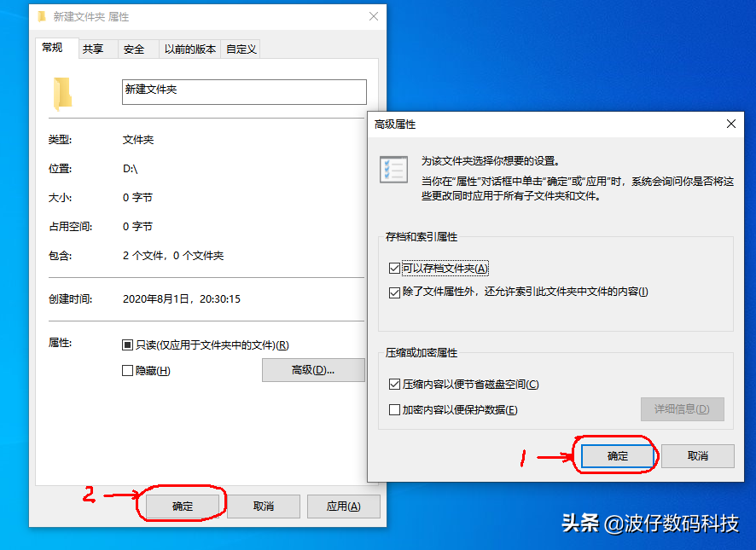This screenshot has width=756, height=550.
Task: Close the 新建文件夹 属性 window
Action: 374,16
